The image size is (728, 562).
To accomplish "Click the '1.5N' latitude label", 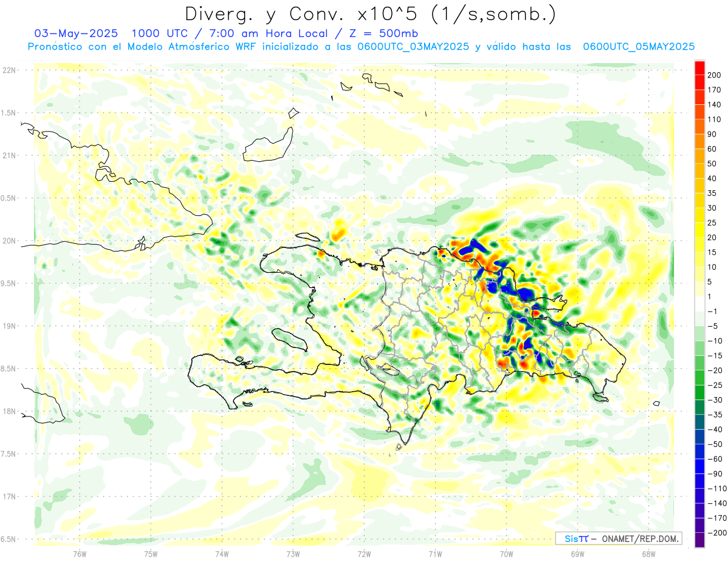I will [x=8, y=113].
